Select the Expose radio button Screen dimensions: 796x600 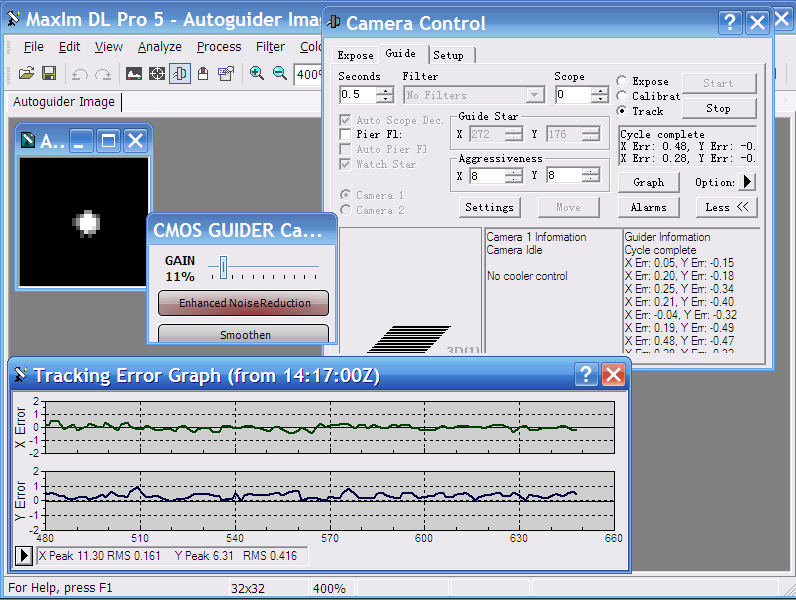click(621, 81)
